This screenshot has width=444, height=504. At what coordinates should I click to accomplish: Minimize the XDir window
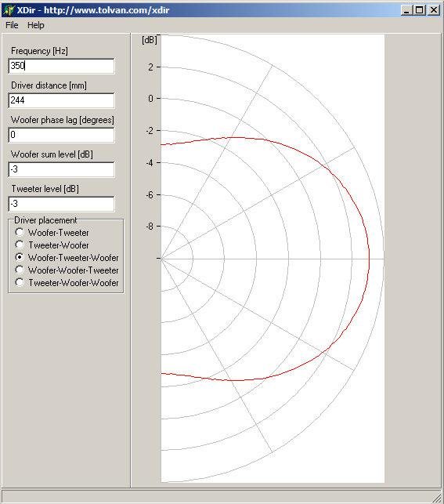[x=406, y=10]
